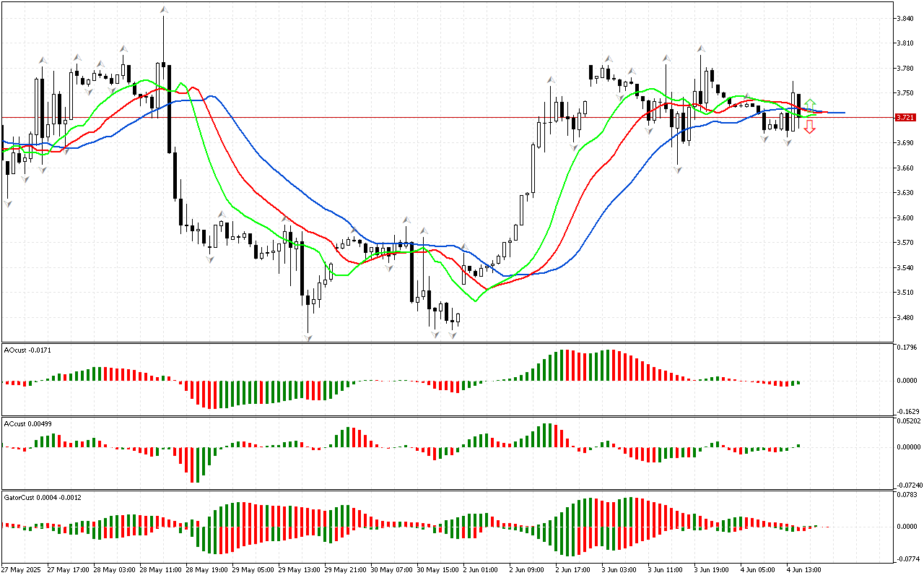Click the 3.480 price scale value

(905, 318)
